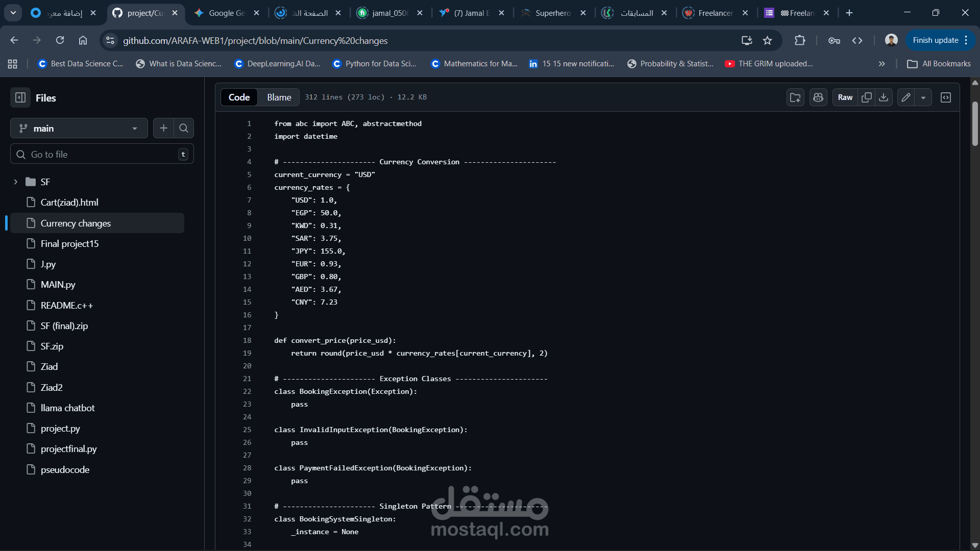This screenshot has height=551, width=980.
Task: Expand the SF folder
Action: pos(16,182)
